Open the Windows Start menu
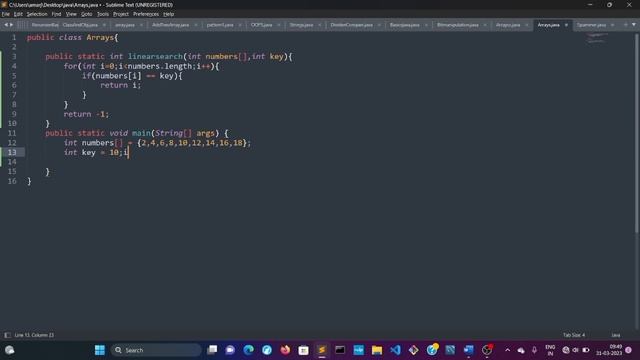 [100, 350]
